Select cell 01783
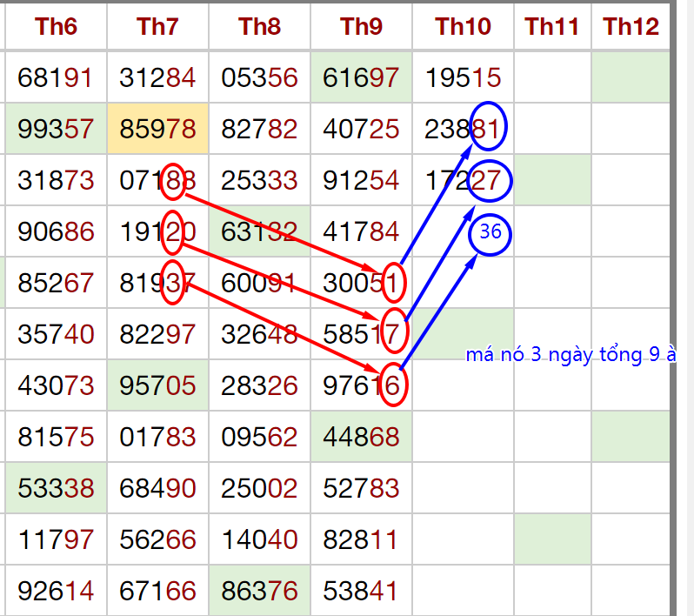This screenshot has height=616, width=694. [157, 437]
